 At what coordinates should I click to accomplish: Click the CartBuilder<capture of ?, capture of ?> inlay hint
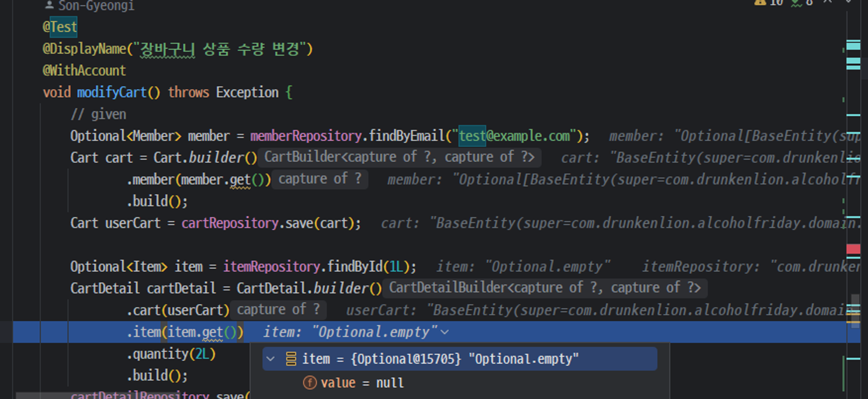pyautogui.click(x=399, y=157)
